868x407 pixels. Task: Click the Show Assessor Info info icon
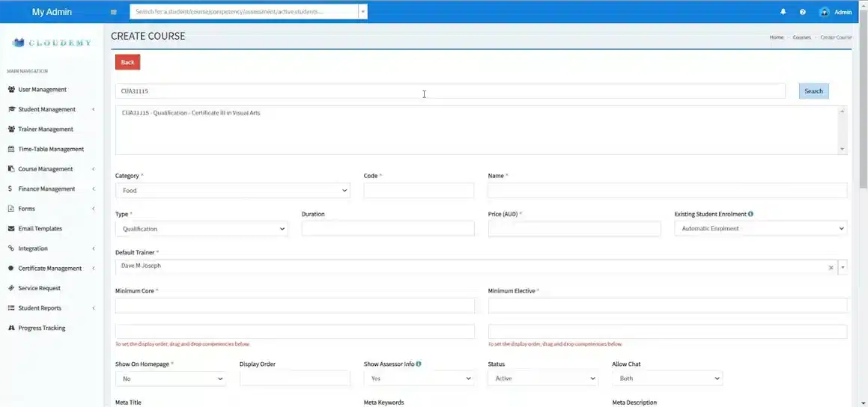[419, 364]
